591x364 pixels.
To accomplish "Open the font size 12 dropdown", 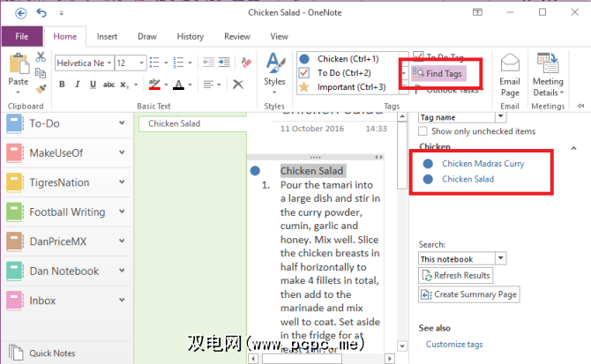I will [141, 63].
